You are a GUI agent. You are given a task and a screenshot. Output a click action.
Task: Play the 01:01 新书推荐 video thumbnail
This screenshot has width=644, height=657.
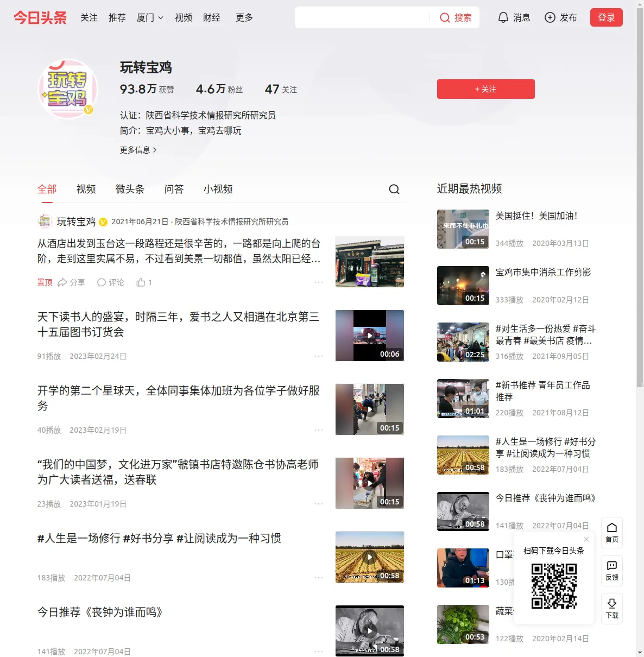[x=463, y=399]
